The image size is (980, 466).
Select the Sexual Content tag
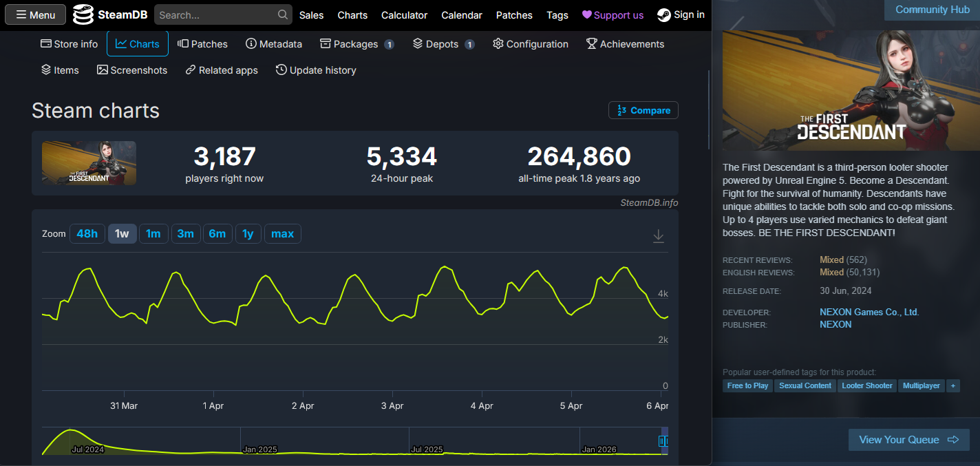pyautogui.click(x=805, y=386)
